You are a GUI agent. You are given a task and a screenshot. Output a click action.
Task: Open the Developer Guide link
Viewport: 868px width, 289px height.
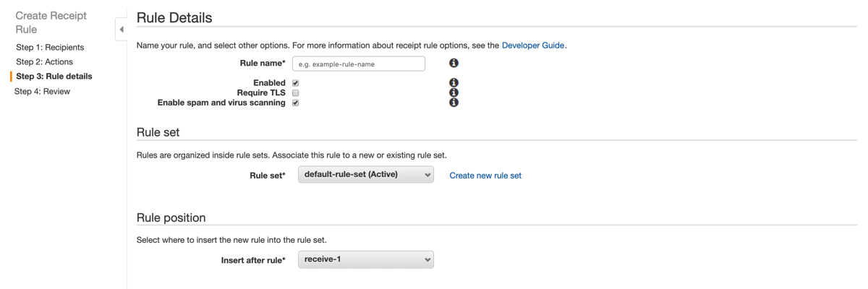[x=532, y=46]
